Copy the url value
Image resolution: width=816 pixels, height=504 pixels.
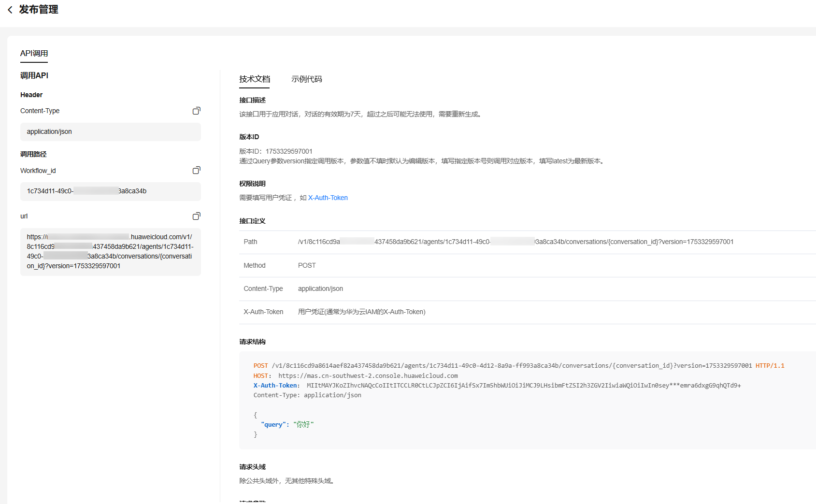[196, 216]
